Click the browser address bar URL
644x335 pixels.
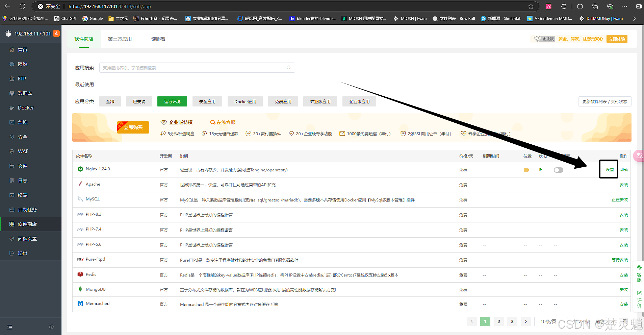109,6
